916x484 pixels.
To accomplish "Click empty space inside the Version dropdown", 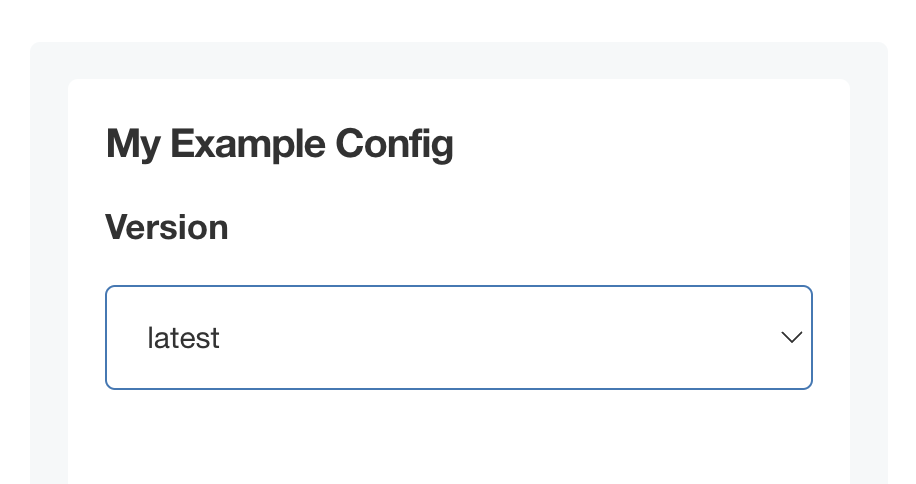I will 500,338.
